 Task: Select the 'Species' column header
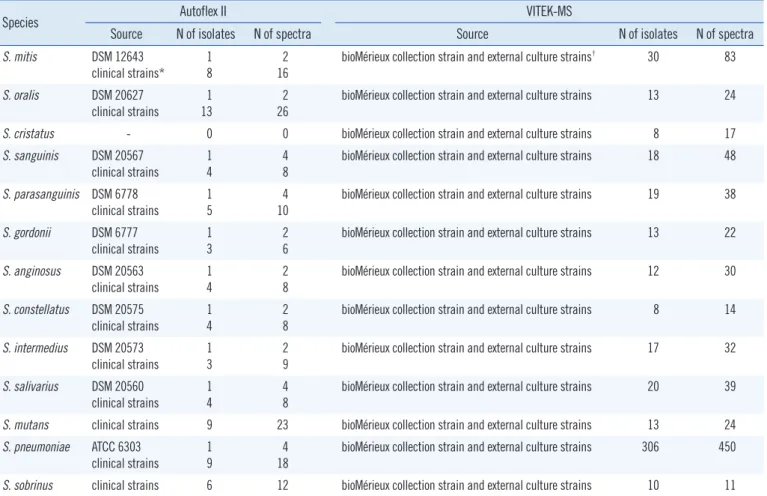click(20, 23)
